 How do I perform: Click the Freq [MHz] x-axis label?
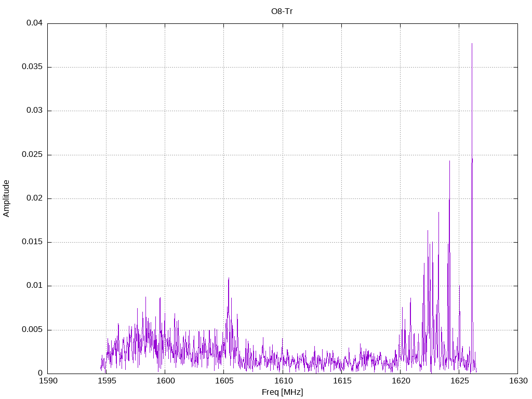[x=282, y=392]
